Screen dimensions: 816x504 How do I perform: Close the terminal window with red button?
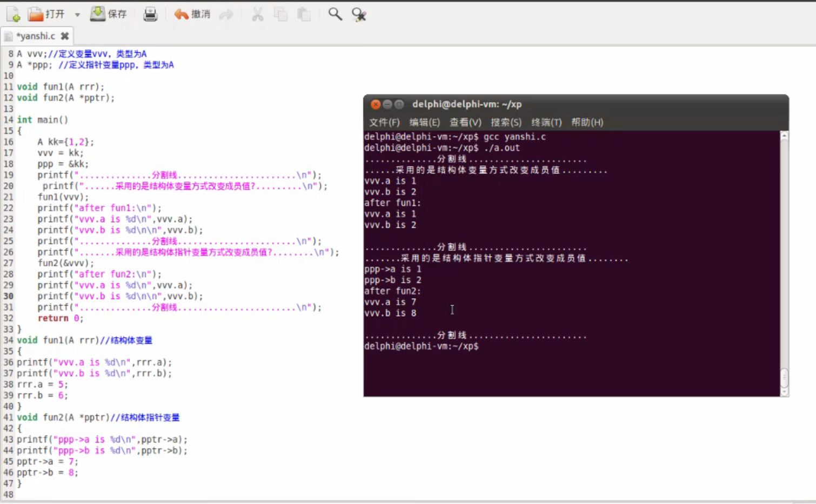376,104
